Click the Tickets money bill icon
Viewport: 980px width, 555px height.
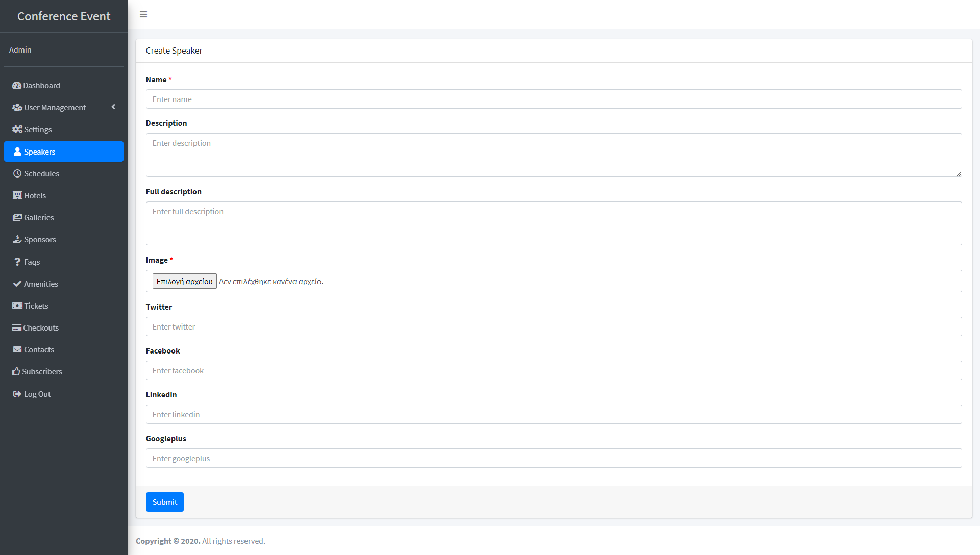[17, 306]
